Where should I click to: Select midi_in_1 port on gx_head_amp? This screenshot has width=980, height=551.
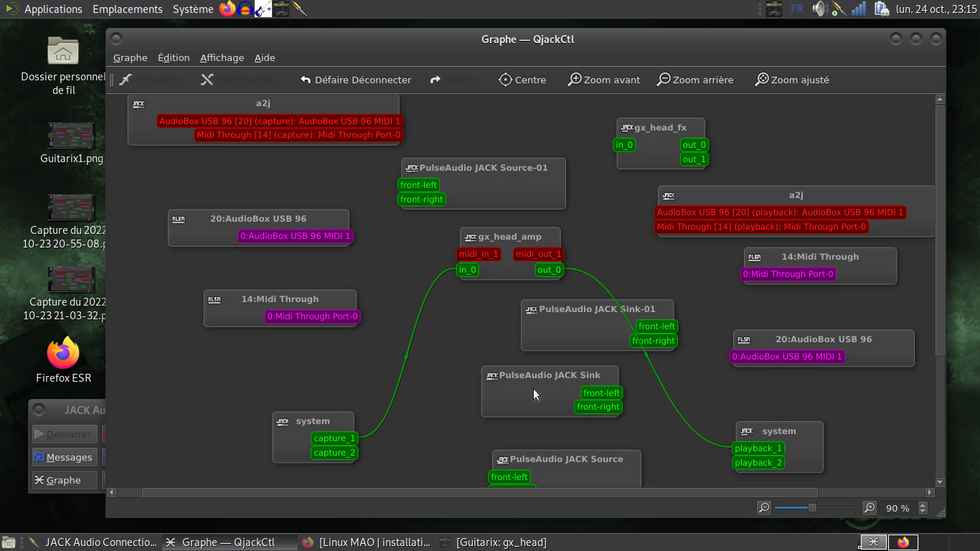coord(479,254)
